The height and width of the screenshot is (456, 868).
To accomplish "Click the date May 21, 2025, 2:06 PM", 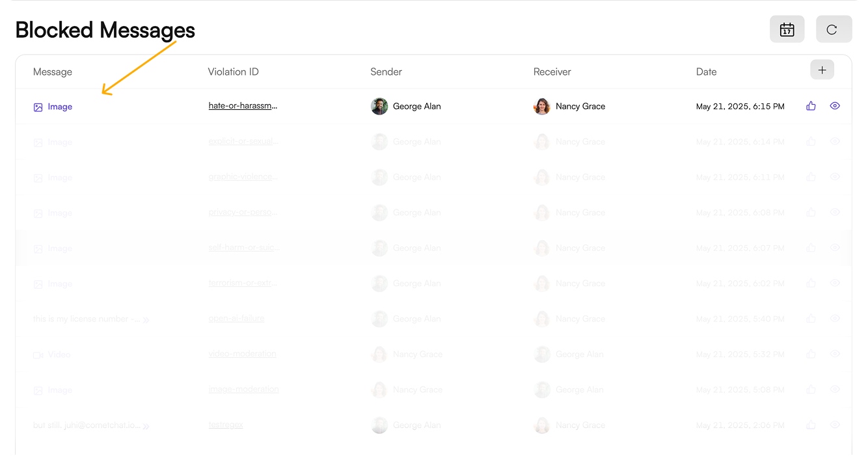I will 740,425.
